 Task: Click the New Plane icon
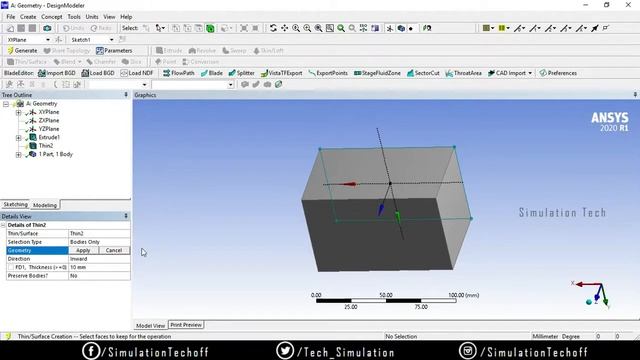[x=59, y=40]
